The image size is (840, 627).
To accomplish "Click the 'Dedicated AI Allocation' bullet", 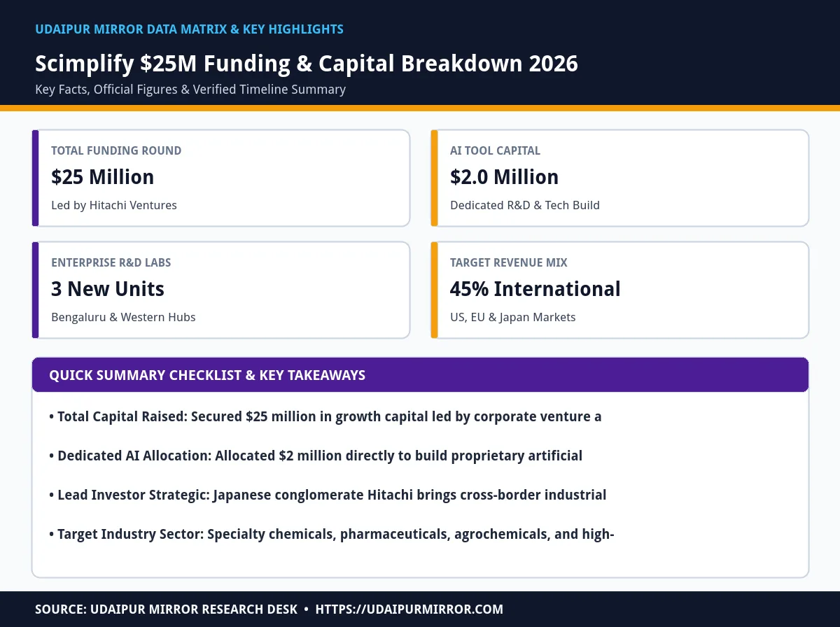I will click(316, 456).
